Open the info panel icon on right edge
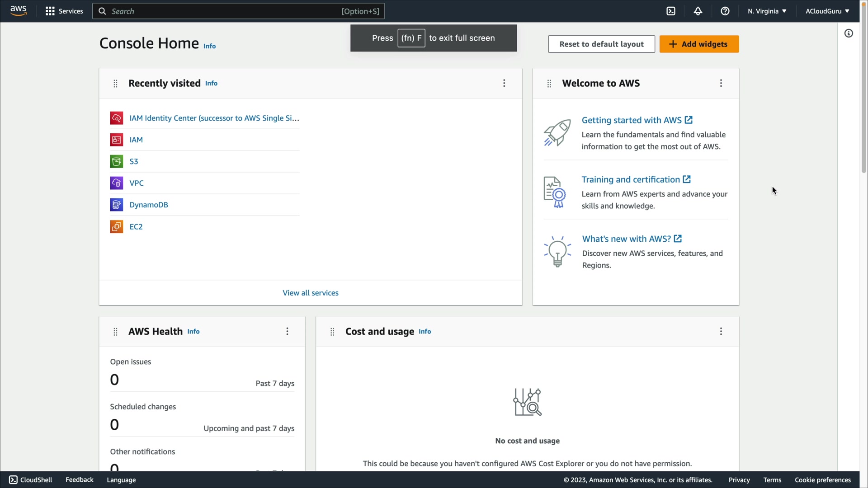This screenshot has width=868, height=488. 849,33
